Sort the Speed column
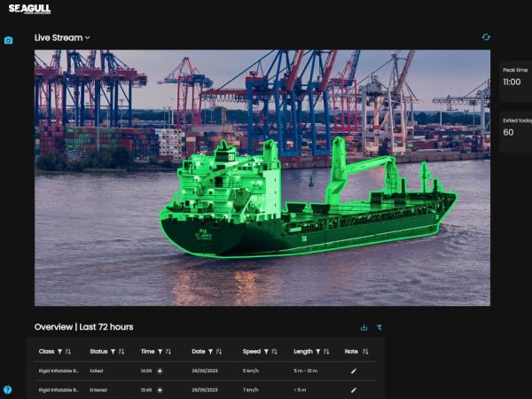 click(x=275, y=351)
